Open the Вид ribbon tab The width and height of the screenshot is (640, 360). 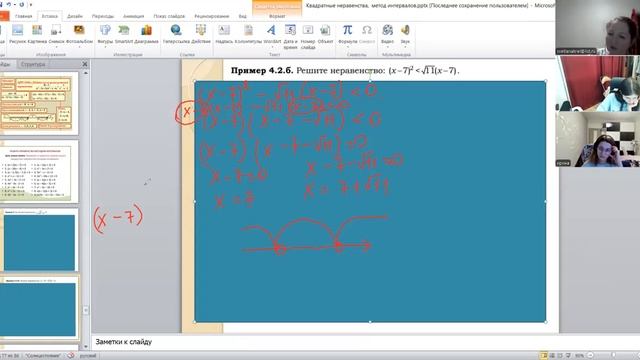point(242,16)
